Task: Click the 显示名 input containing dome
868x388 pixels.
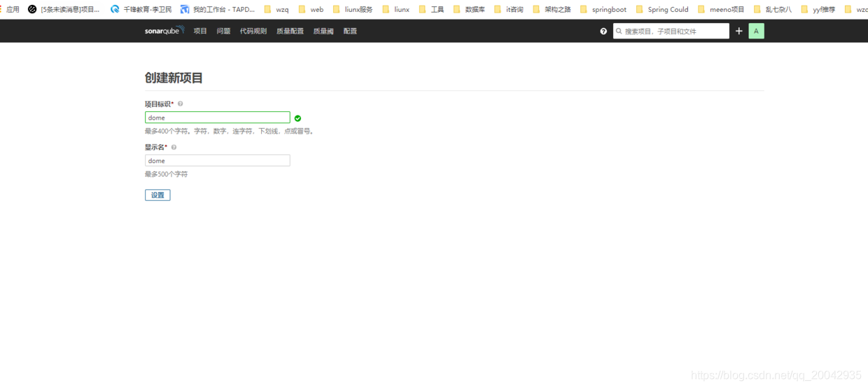Action: 217,160
